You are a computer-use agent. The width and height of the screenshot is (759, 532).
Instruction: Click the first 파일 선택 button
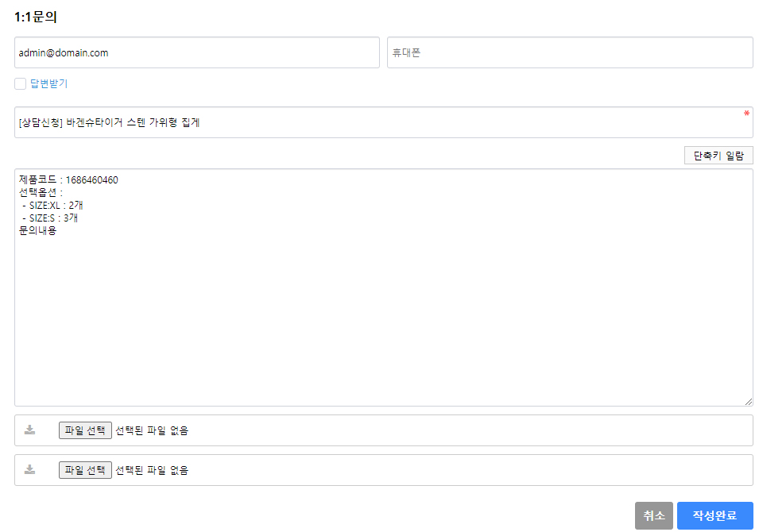(x=85, y=430)
